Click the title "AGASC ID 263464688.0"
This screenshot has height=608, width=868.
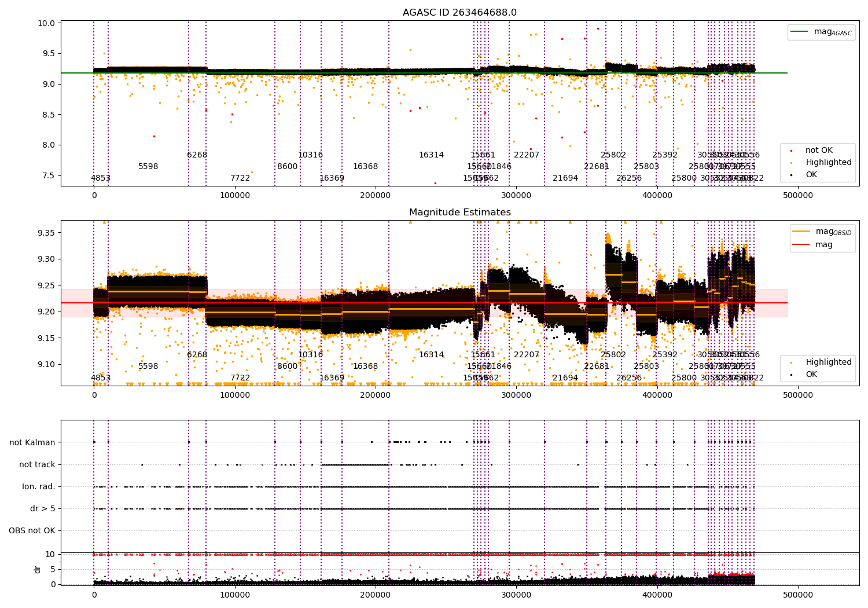(x=459, y=13)
